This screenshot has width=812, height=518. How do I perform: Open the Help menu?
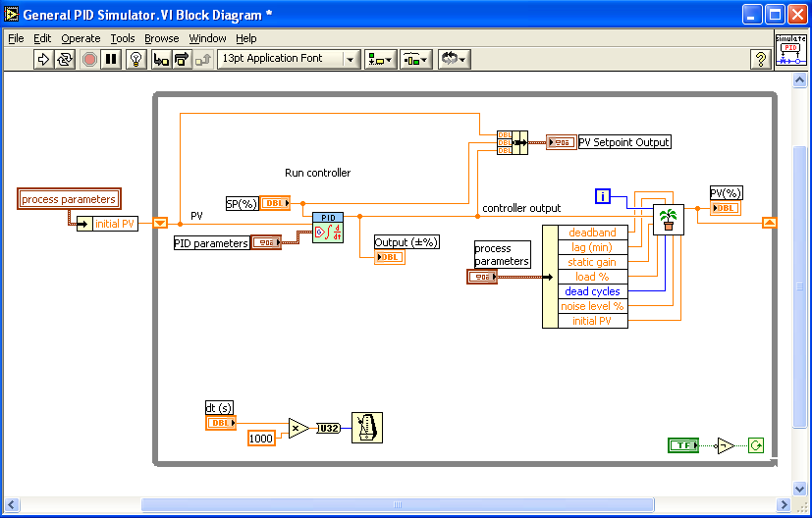(246, 38)
